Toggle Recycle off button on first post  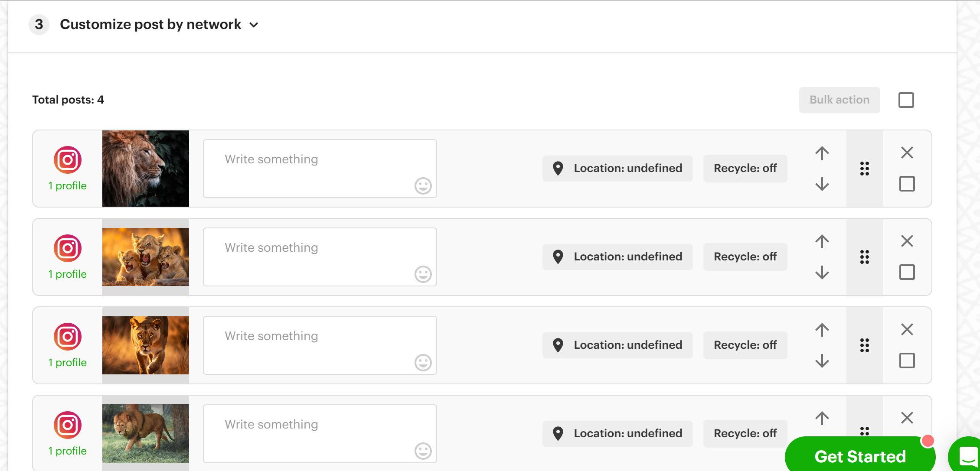pyautogui.click(x=745, y=168)
